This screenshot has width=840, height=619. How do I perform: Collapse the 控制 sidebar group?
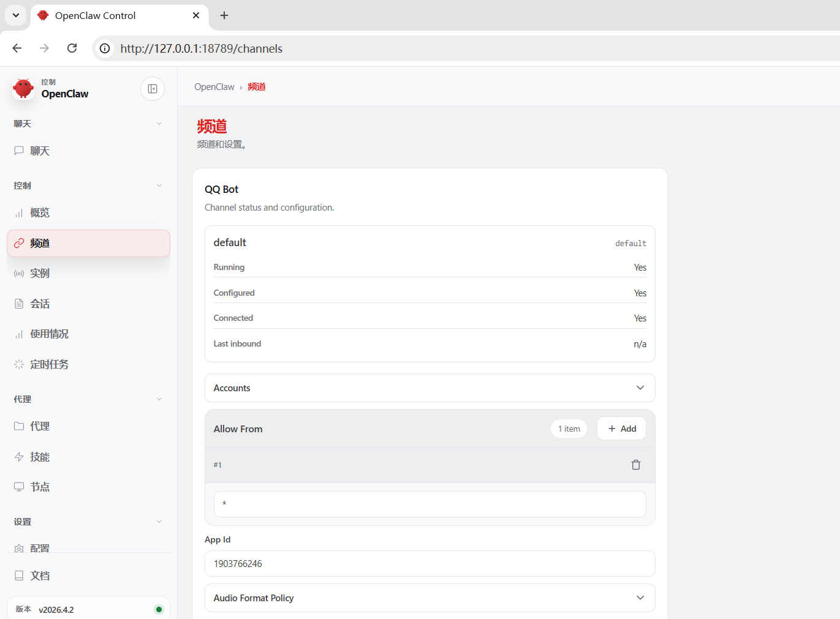(159, 186)
